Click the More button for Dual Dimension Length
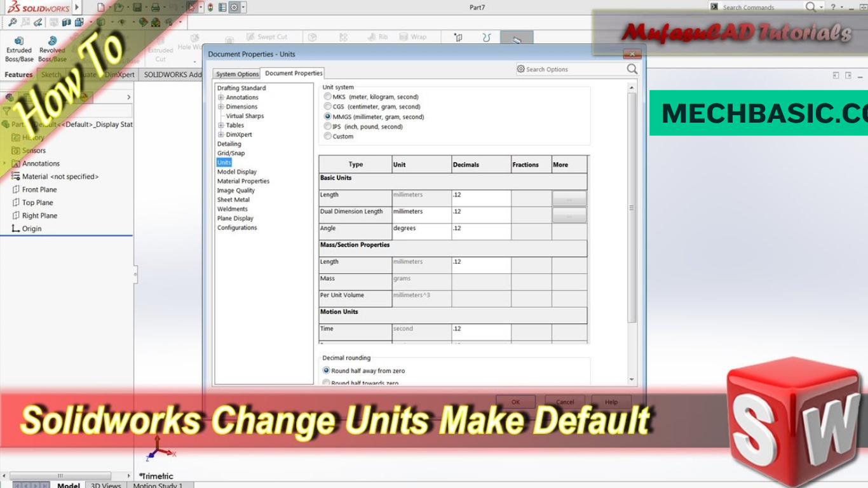 tap(569, 215)
